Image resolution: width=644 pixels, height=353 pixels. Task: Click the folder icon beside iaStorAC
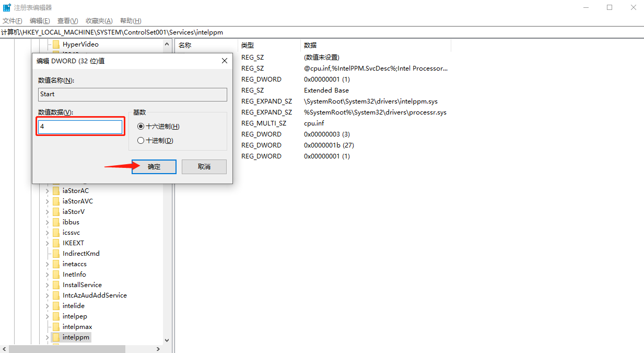(56, 191)
